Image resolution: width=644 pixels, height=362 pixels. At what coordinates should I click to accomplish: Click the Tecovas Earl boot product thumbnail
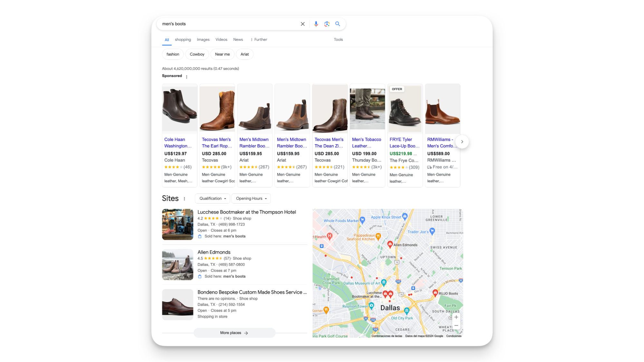[x=217, y=108]
